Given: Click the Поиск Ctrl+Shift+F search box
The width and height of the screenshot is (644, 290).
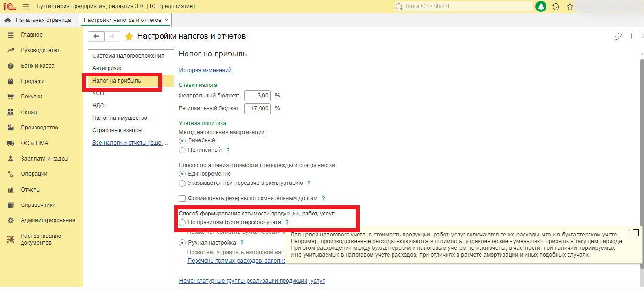Looking at the screenshot, I should click(463, 7).
